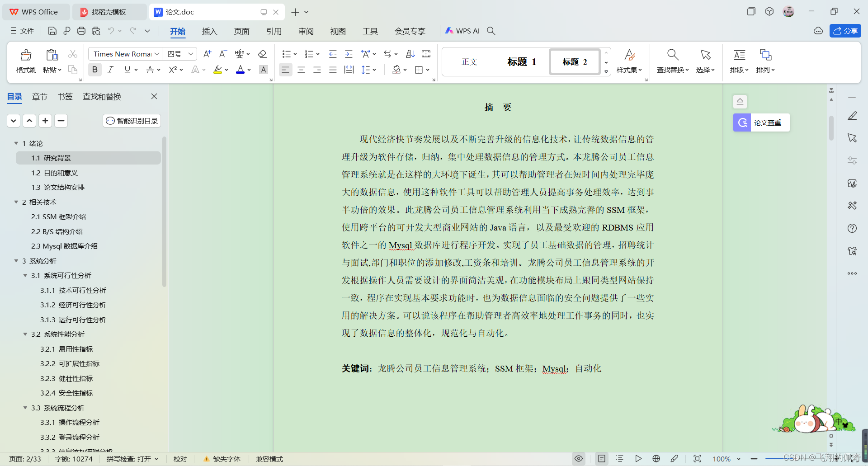Toggle Italic formatting
868x466 pixels.
pyautogui.click(x=110, y=70)
